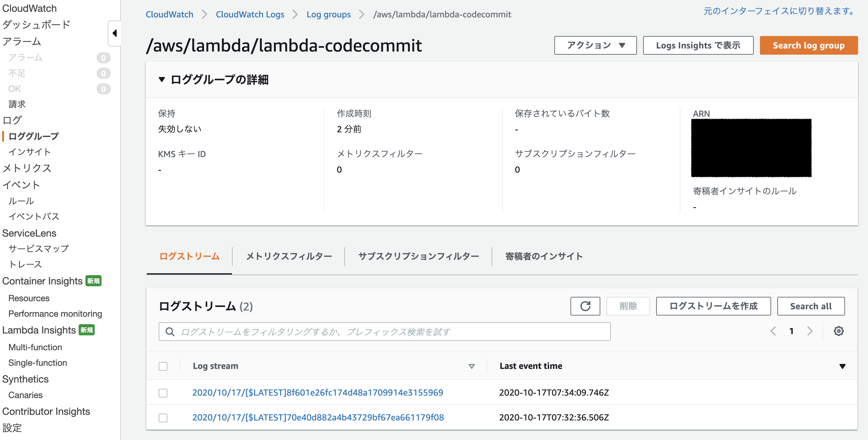Open インサイト in the sidebar
The width and height of the screenshot is (868, 440).
point(30,152)
